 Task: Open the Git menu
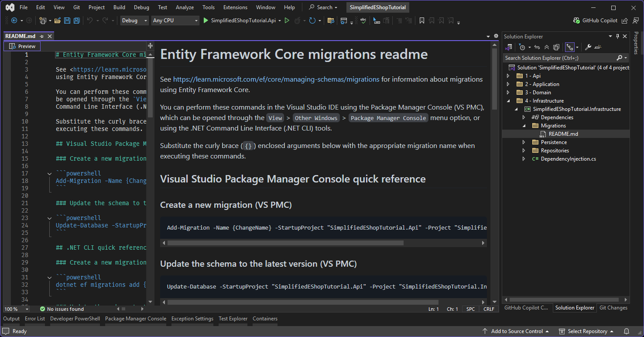pyautogui.click(x=76, y=7)
